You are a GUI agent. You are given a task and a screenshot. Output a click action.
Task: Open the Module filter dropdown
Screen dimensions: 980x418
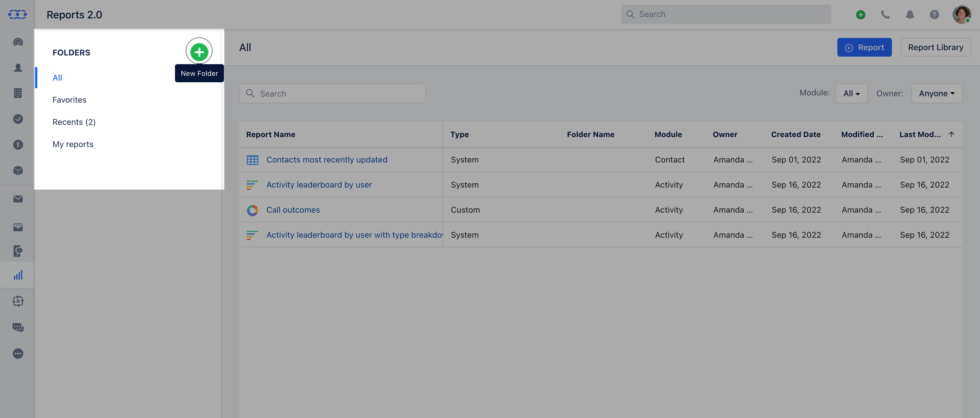pos(851,94)
